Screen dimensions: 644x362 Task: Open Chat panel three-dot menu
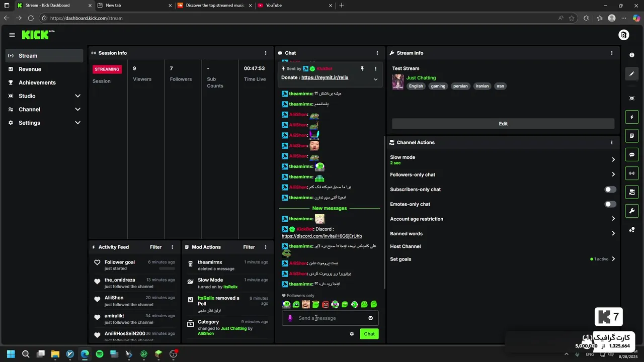point(377,53)
